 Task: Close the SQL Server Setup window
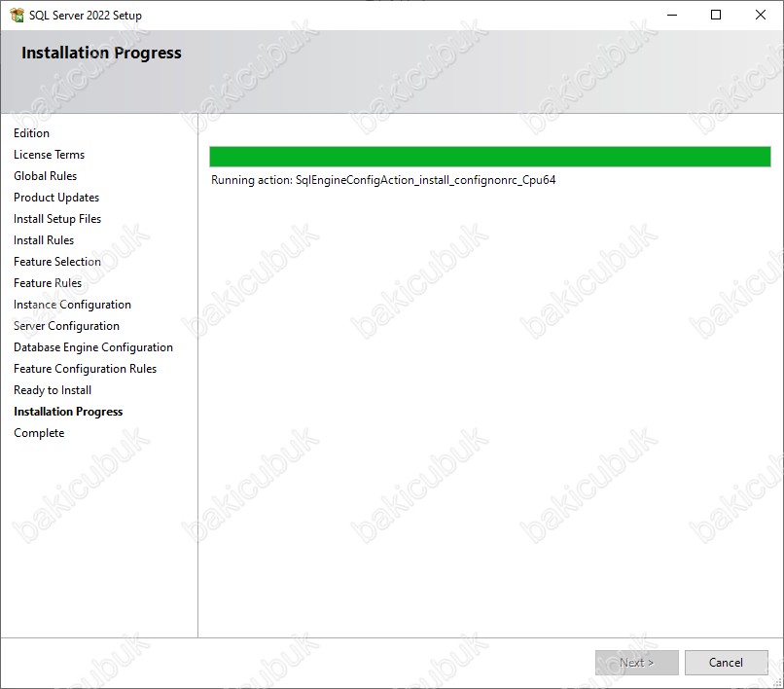(761, 15)
